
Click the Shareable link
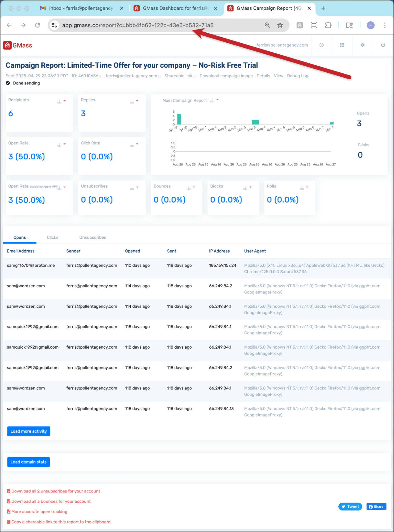tap(178, 76)
